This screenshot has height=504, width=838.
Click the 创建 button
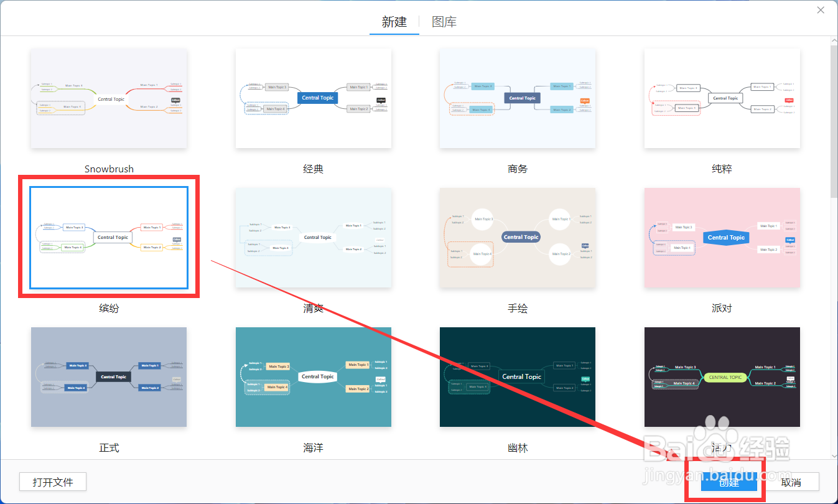click(729, 482)
